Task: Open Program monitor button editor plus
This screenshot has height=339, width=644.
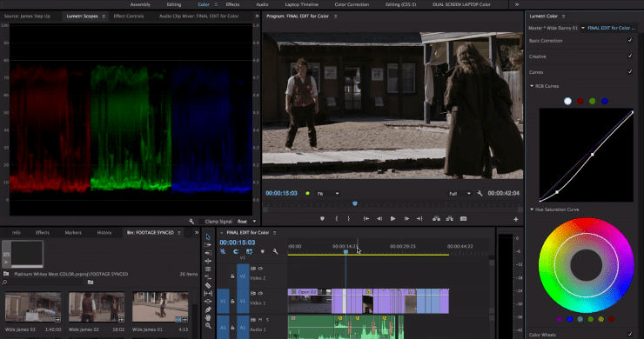Action: click(x=516, y=219)
